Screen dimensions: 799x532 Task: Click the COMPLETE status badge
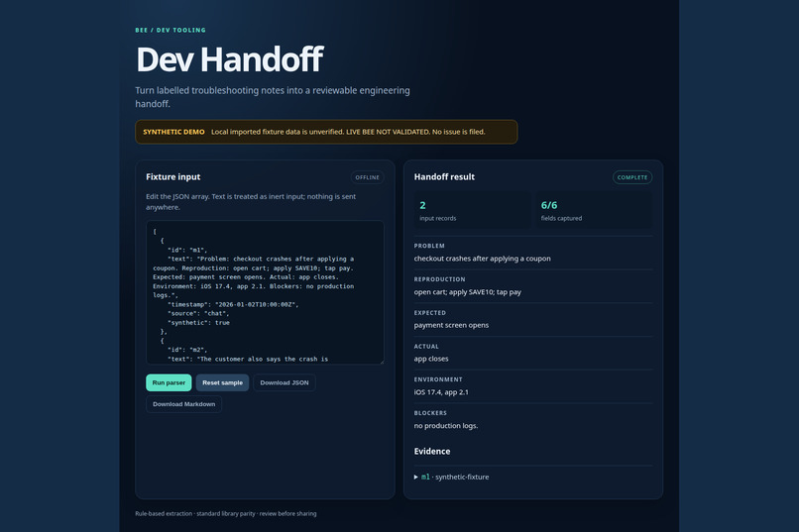tap(632, 177)
